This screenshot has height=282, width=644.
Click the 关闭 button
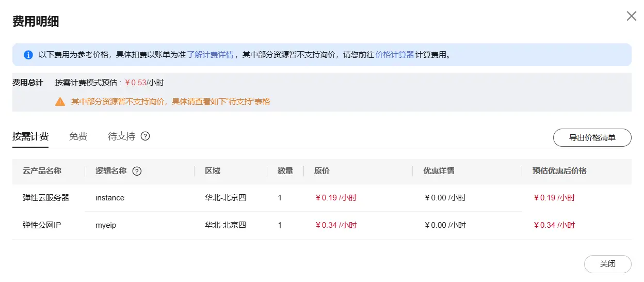[607, 264]
